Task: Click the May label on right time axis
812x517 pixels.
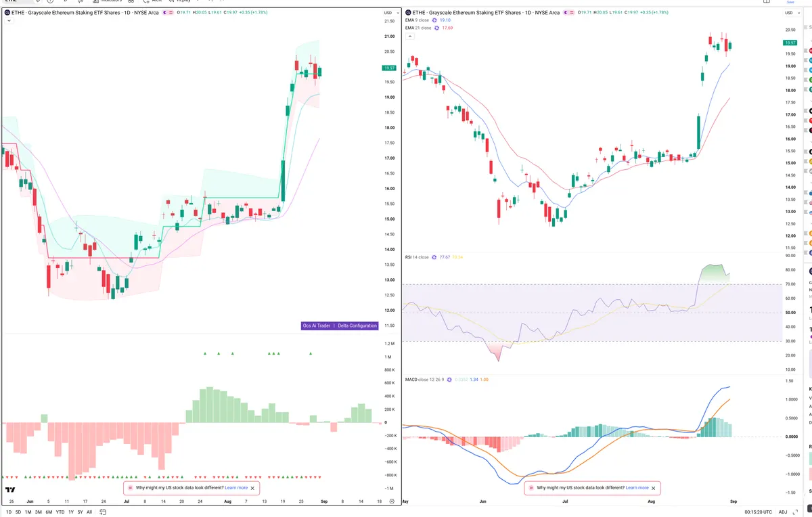Action: [405, 501]
